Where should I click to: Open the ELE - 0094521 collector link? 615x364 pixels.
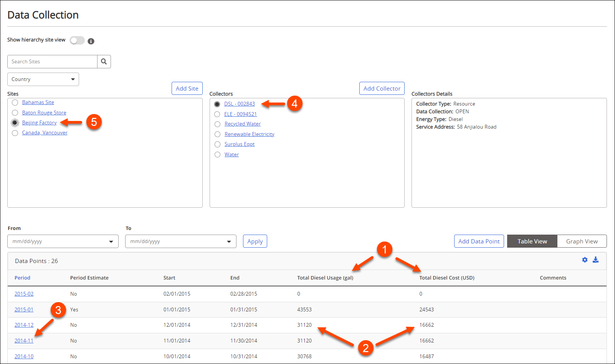(x=241, y=114)
